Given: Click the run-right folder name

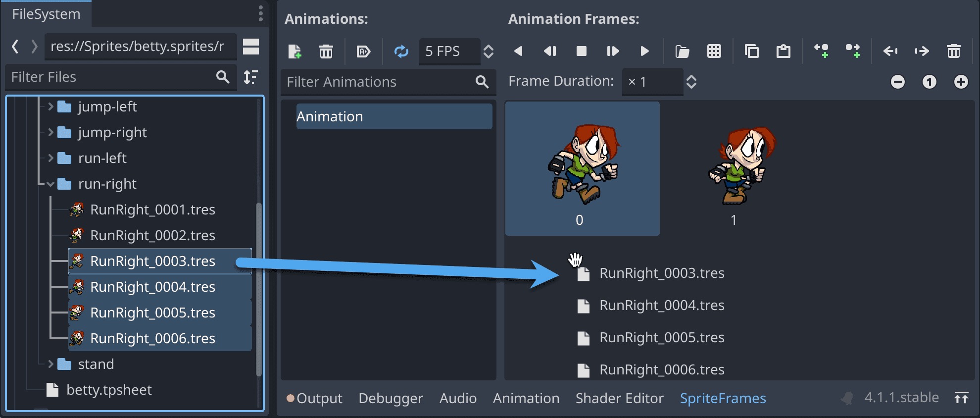Looking at the screenshot, I should (x=107, y=184).
